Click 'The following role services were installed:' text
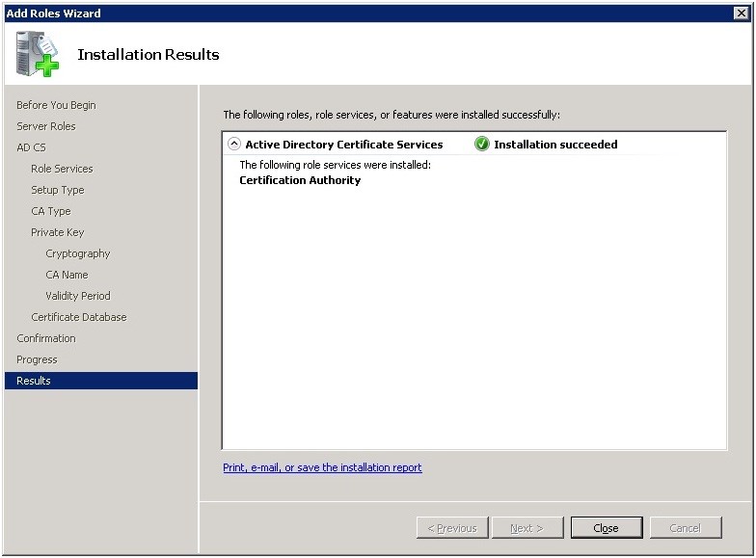This screenshot has height=558, width=756. pos(336,165)
